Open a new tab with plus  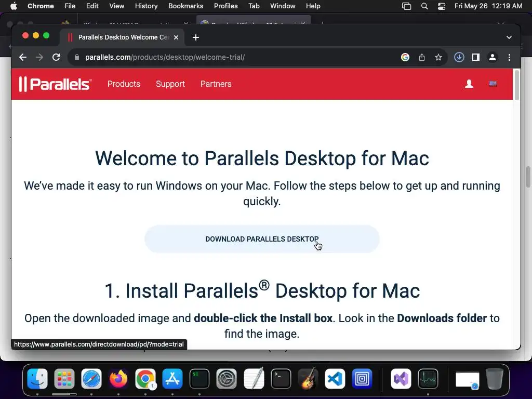click(x=196, y=37)
